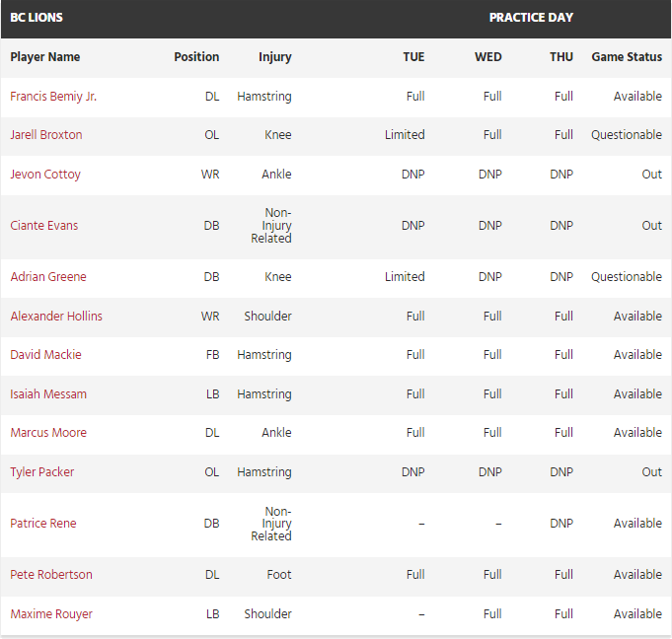Select Marcus Moore's Ankle injury cell

tap(276, 433)
